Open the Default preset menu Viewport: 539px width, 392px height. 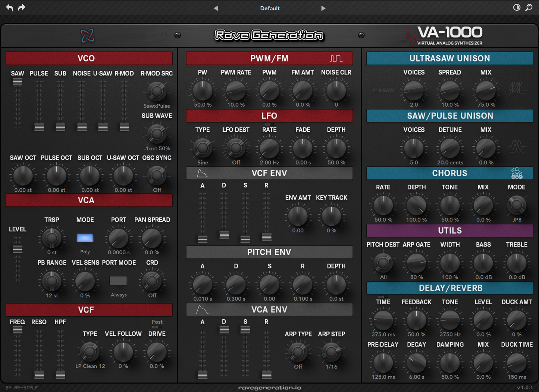(269, 8)
